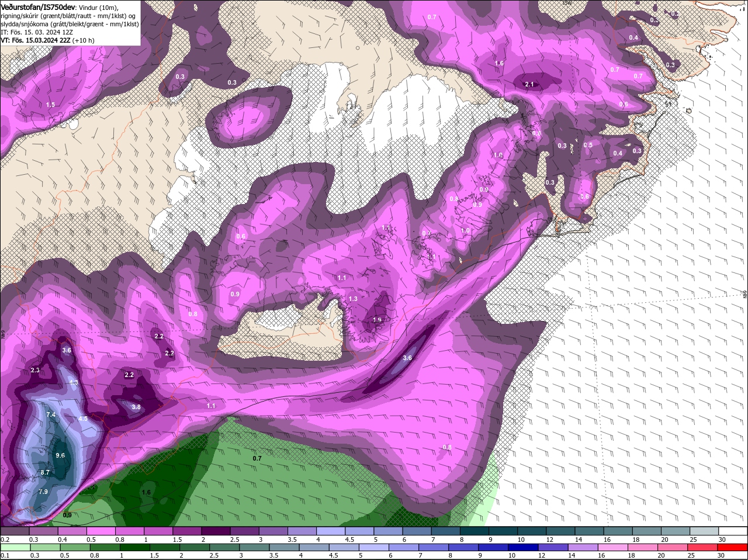Click the '4.5' value on the map

point(83,419)
